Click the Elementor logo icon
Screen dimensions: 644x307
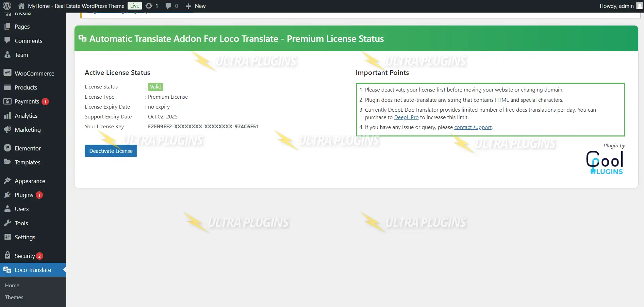7,148
